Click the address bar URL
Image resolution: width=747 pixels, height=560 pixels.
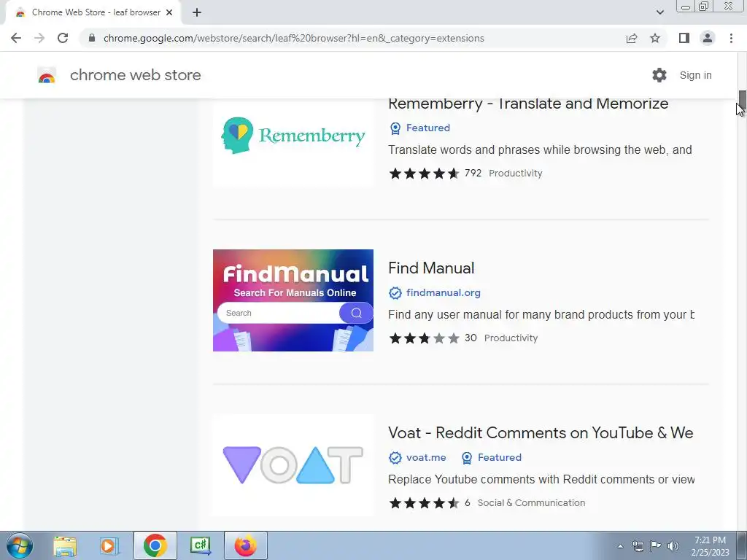pyautogui.click(x=293, y=38)
